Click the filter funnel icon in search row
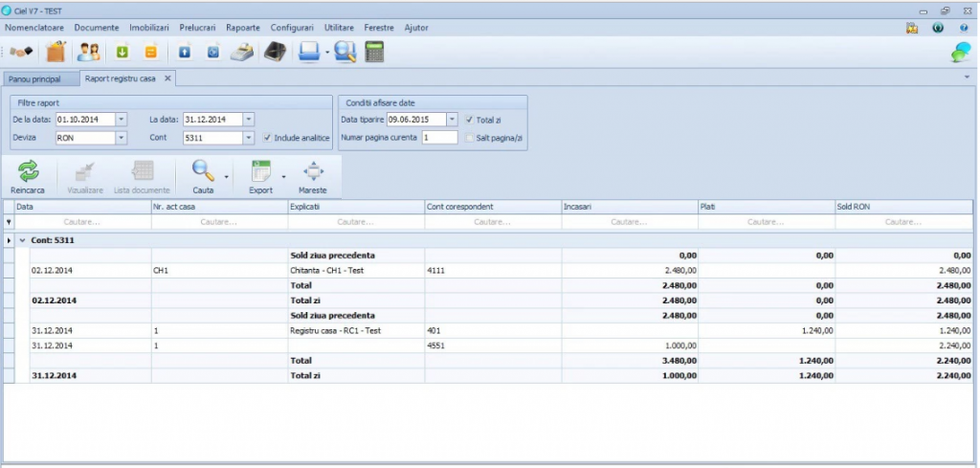 tap(9, 222)
